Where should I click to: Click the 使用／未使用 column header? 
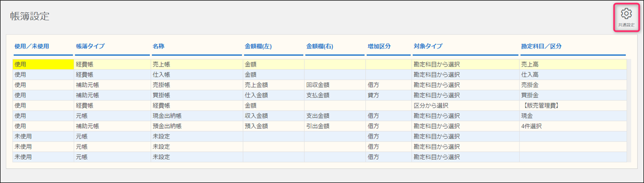point(32,46)
